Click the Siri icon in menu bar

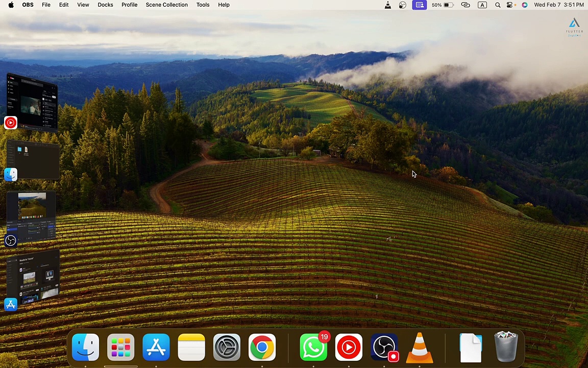point(524,5)
